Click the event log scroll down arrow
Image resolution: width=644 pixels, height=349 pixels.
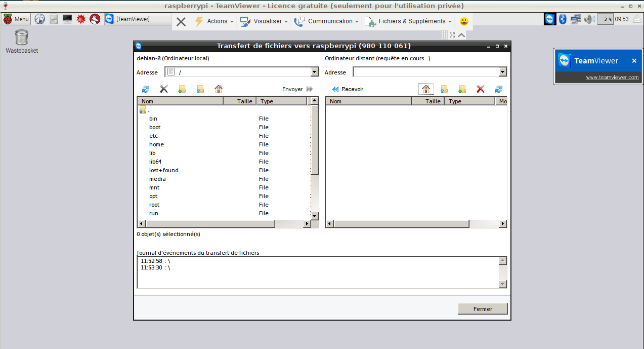click(503, 284)
